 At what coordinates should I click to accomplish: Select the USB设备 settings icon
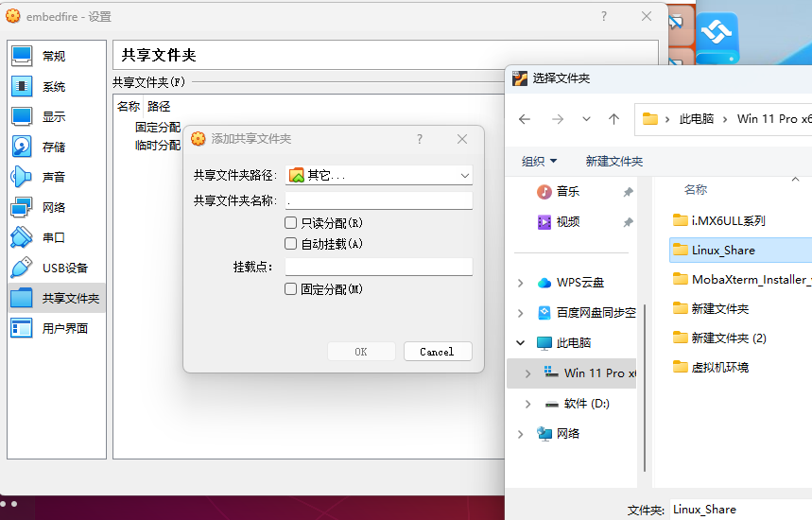point(22,268)
